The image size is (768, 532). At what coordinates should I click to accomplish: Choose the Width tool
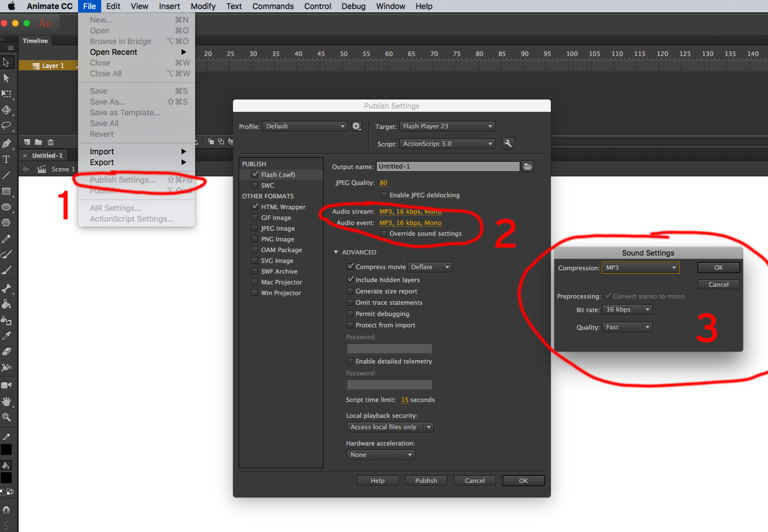(6, 367)
